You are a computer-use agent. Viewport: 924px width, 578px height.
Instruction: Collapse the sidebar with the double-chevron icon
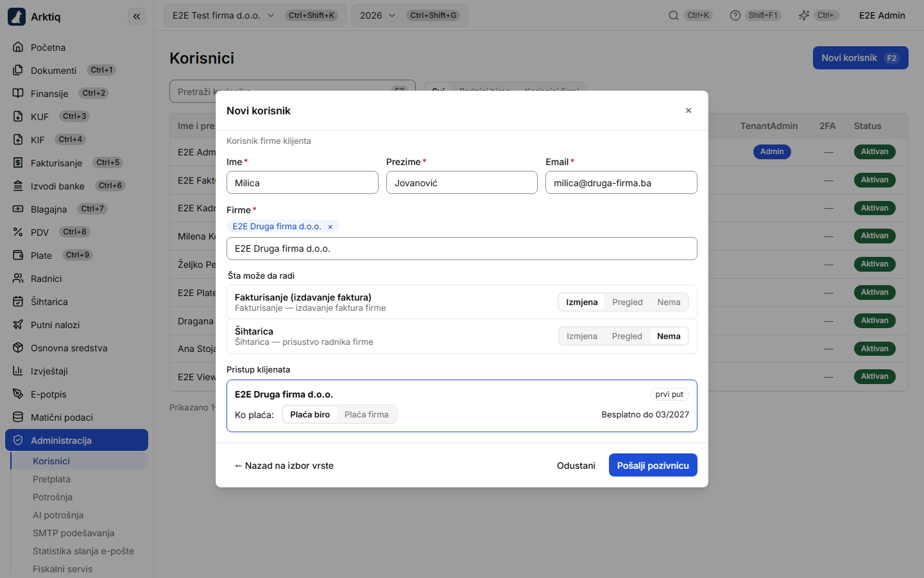(x=137, y=17)
